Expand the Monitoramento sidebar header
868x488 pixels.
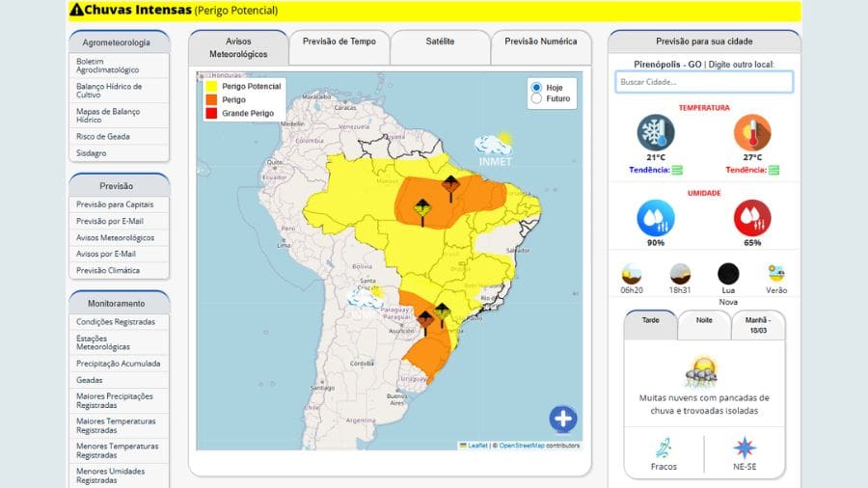coord(119,303)
